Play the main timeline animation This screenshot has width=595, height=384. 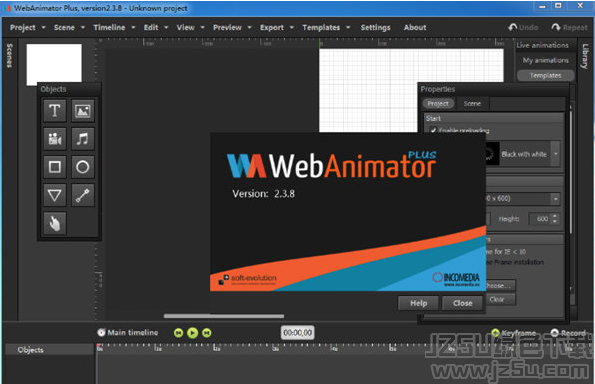[x=192, y=333]
